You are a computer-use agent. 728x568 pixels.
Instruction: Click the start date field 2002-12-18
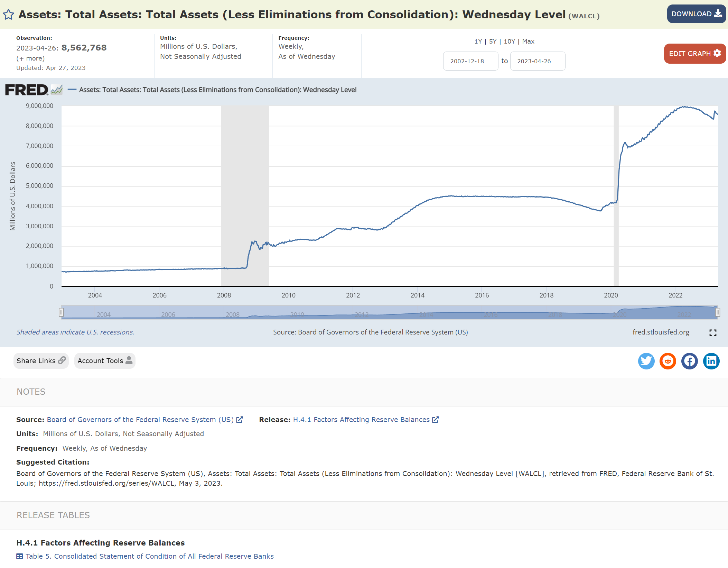tap(470, 61)
